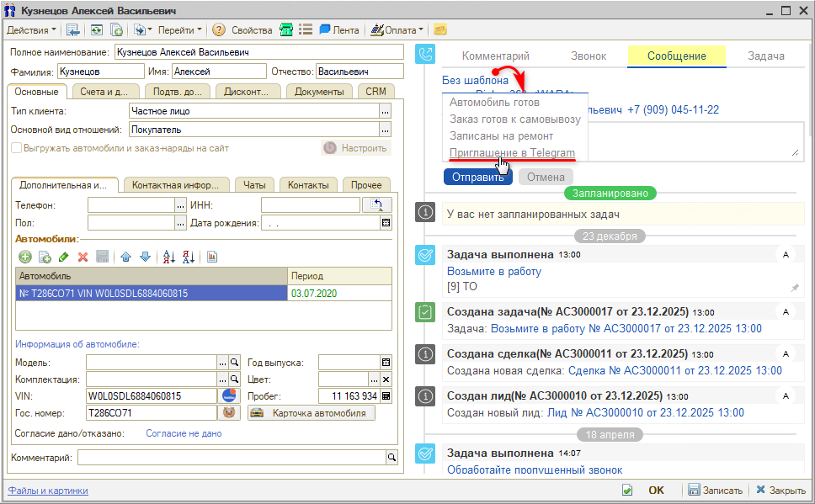
Task: Toggle Выгружать автомобили и заказ-наряды checkbox
Action: [16, 148]
